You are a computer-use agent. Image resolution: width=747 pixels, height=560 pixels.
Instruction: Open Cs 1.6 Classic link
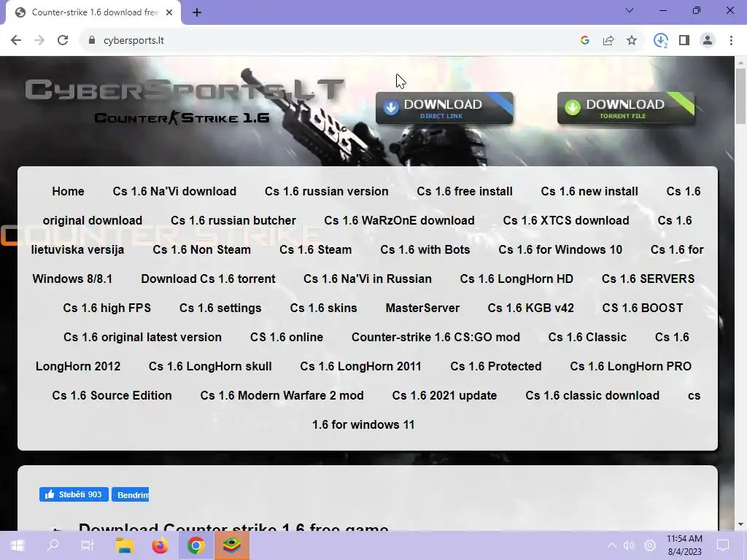point(587,337)
